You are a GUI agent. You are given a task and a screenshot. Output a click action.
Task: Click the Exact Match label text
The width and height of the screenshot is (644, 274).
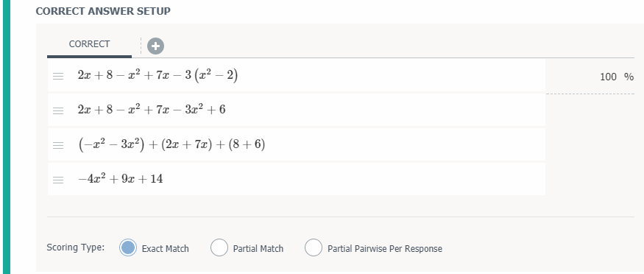point(165,248)
